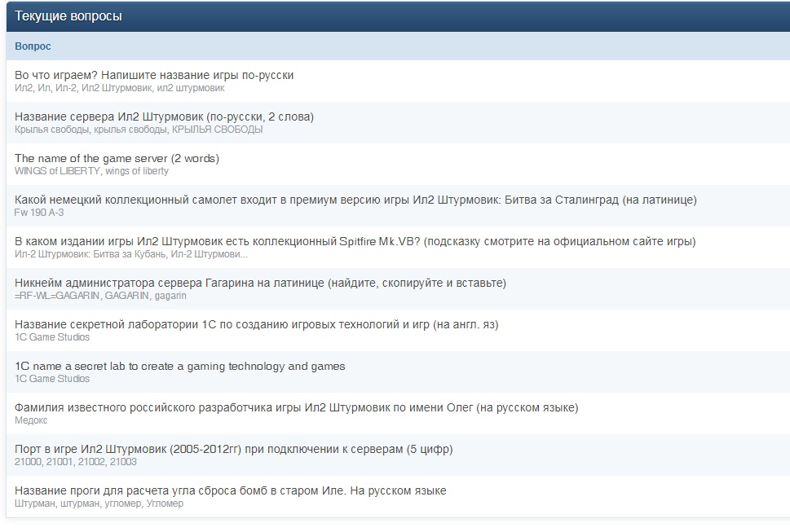Open question 'The name of the game server'
The width and height of the screenshot is (790, 532).
[x=117, y=159]
